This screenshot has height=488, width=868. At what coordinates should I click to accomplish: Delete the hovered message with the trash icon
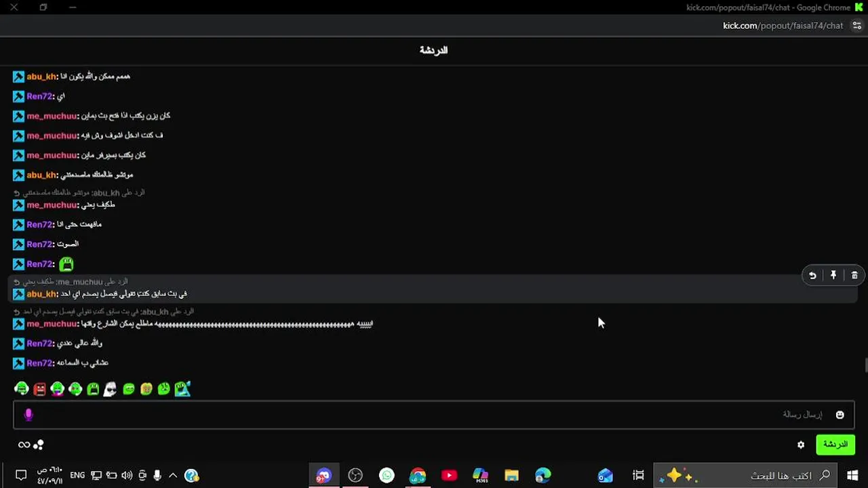854,275
